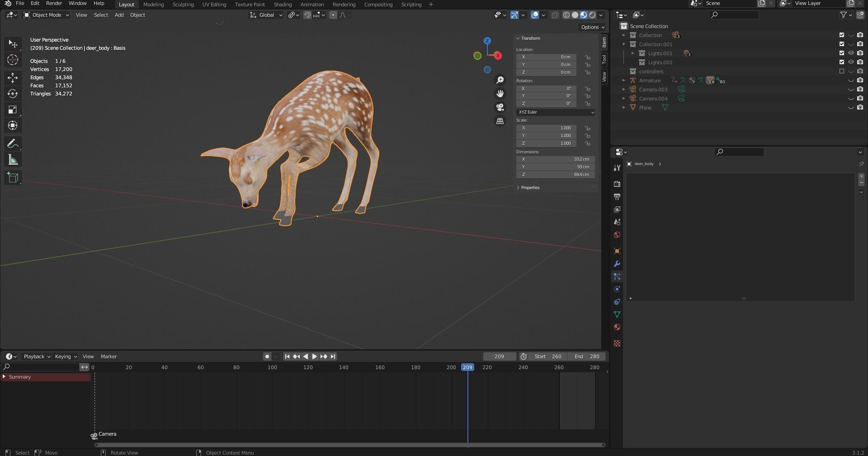Open the Playback dropdown in timeline
The height and width of the screenshot is (456, 868).
coord(37,356)
